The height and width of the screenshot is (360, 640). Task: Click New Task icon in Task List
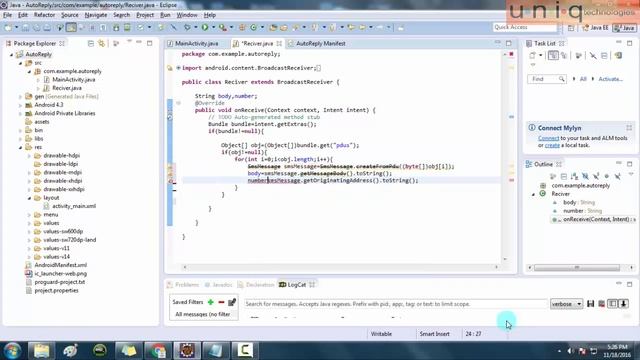pyautogui.click(x=532, y=56)
